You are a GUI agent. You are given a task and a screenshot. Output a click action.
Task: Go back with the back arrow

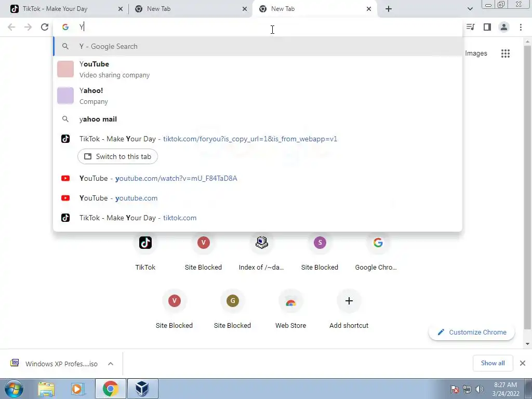[11, 27]
